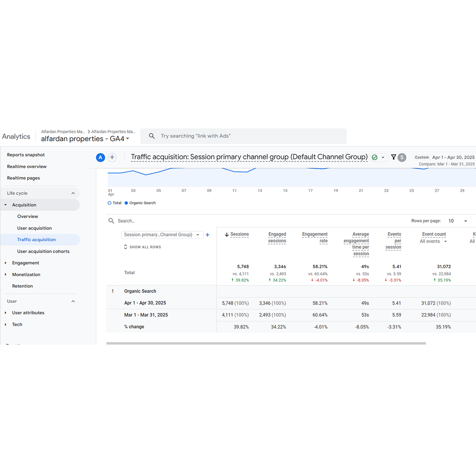Open alfardan properties GA4 property selector
The height and width of the screenshot is (473, 476).
point(85,139)
